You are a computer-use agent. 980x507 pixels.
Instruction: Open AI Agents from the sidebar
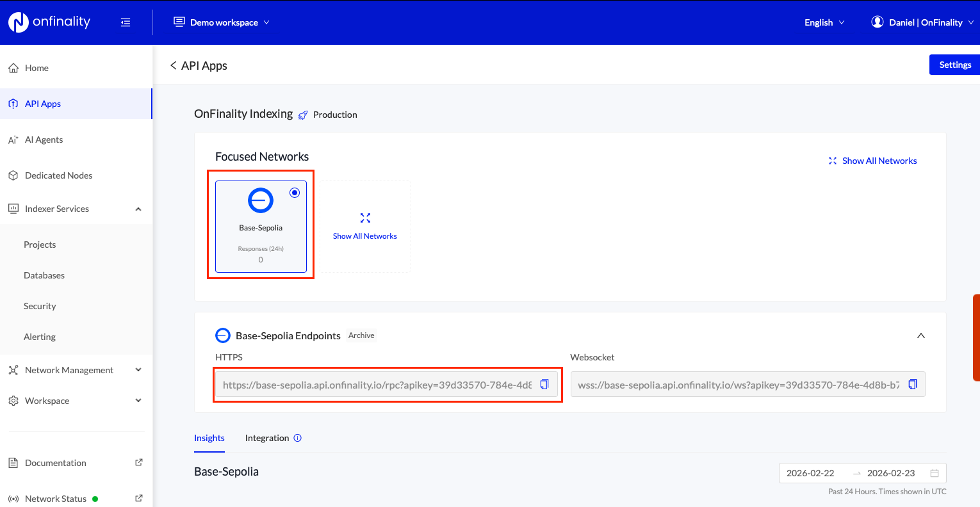[43, 139]
